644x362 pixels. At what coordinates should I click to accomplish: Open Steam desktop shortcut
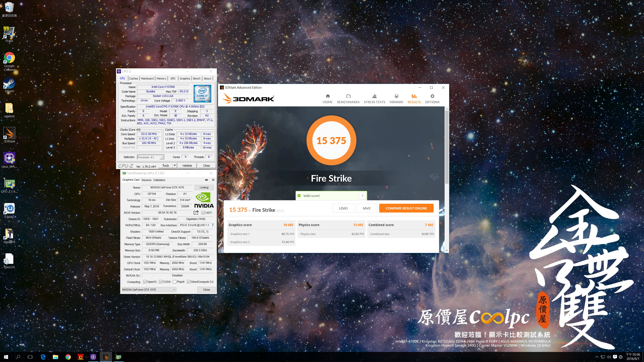(x=9, y=85)
